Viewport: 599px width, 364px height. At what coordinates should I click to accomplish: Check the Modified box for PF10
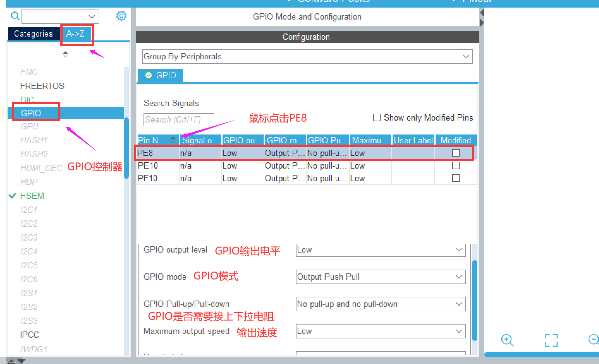455,178
